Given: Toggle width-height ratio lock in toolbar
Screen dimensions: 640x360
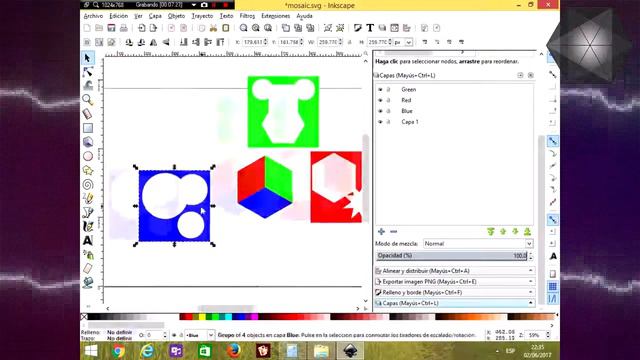Looking at the screenshot, I should [x=350, y=42].
